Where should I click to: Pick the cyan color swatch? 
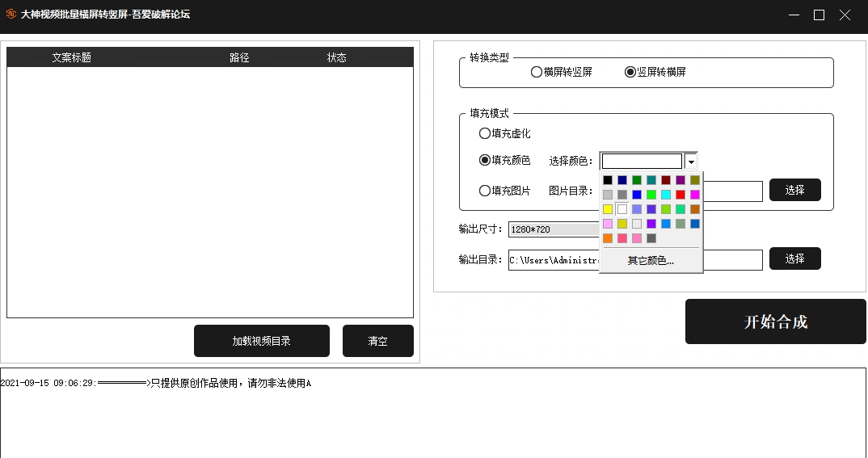point(666,194)
